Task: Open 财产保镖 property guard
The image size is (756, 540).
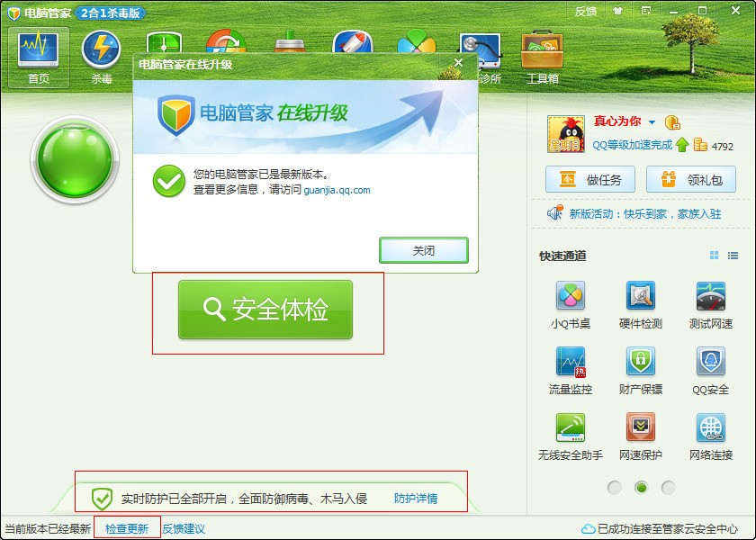Action: point(641,370)
